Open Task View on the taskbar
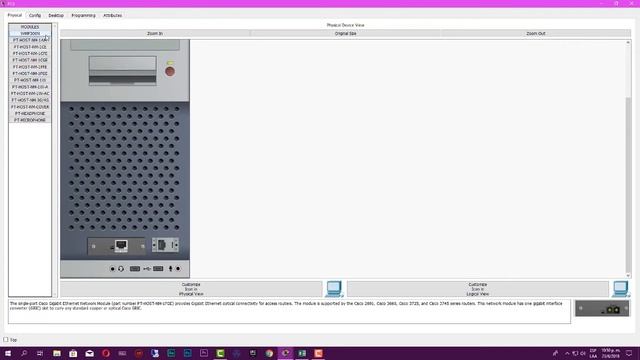The width and height of the screenshot is (640, 360). point(40,353)
